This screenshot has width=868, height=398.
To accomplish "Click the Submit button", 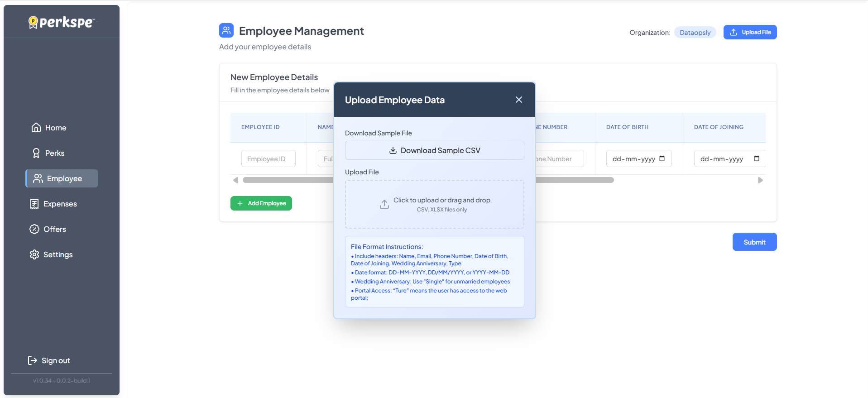I will point(754,242).
